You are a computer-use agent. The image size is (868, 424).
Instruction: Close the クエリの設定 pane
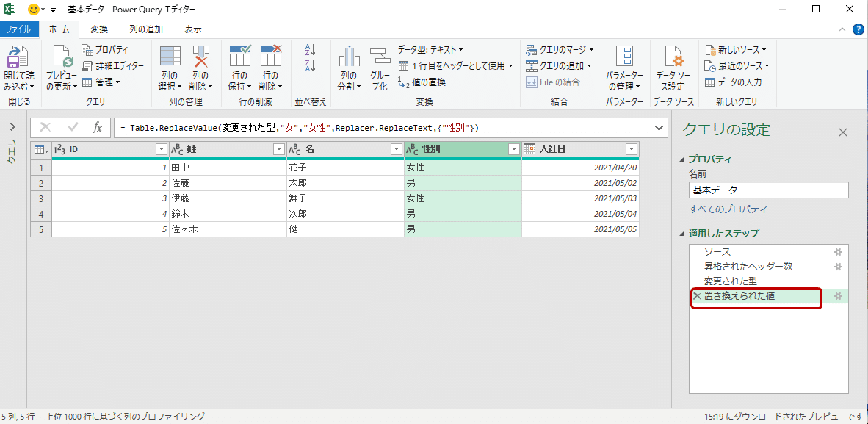point(842,132)
